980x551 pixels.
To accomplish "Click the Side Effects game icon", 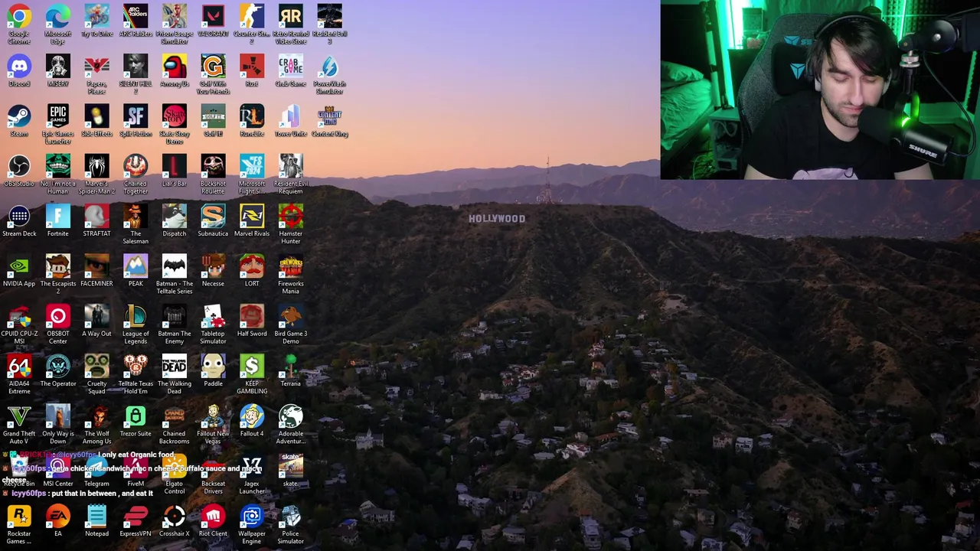I will (96, 116).
